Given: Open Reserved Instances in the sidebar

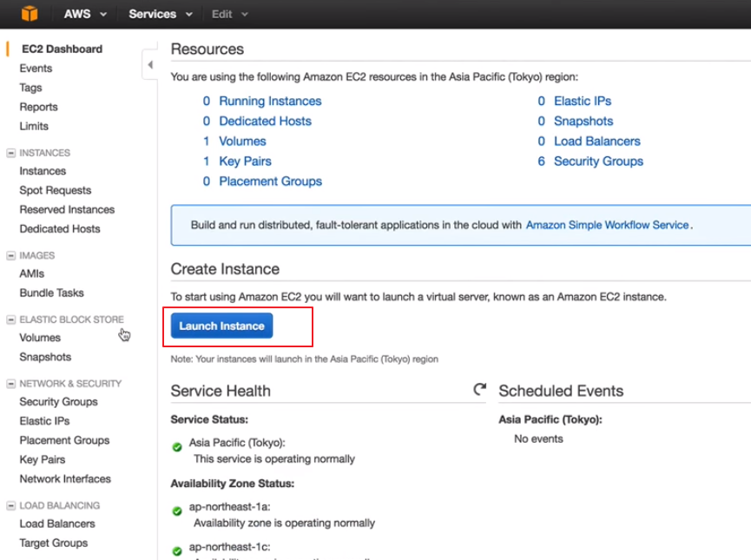Looking at the screenshot, I should coord(67,209).
